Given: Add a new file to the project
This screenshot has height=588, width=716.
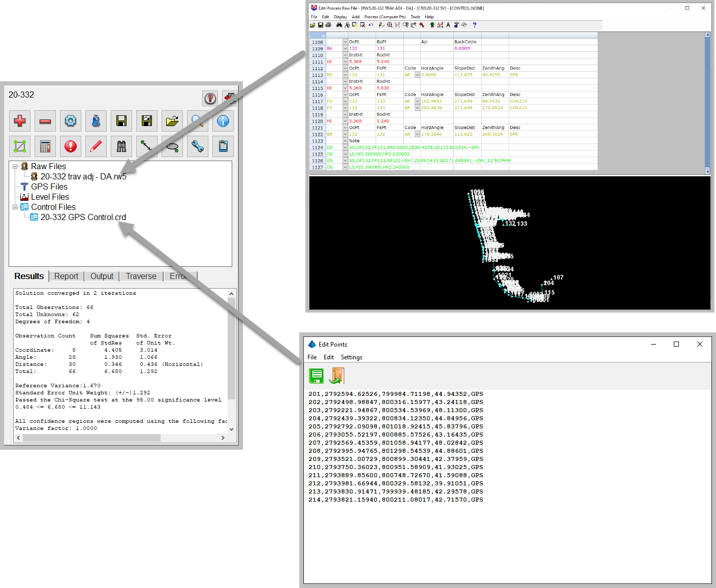Looking at the screenshot, I should pos(19,121).
